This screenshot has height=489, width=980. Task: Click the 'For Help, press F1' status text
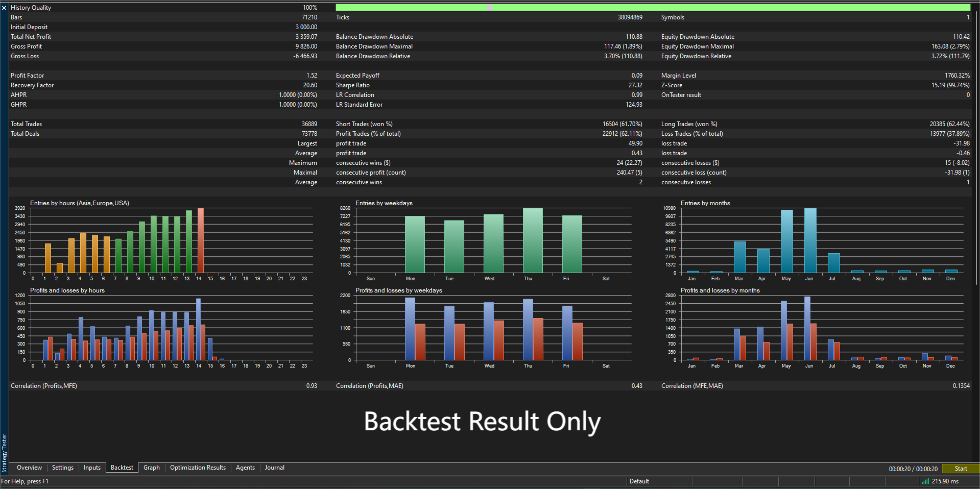click(x=25, y=481)
